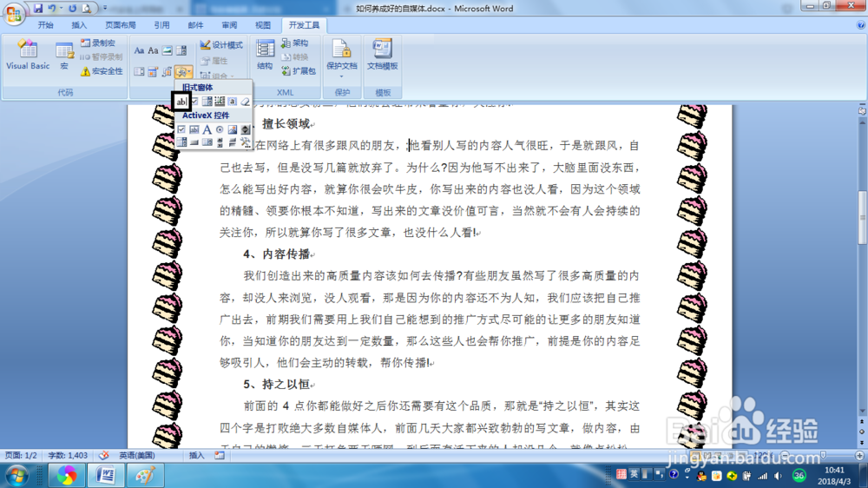Open the 页面布局 tab
This screenshot has width=868, height=488.
tap(121, 25)
